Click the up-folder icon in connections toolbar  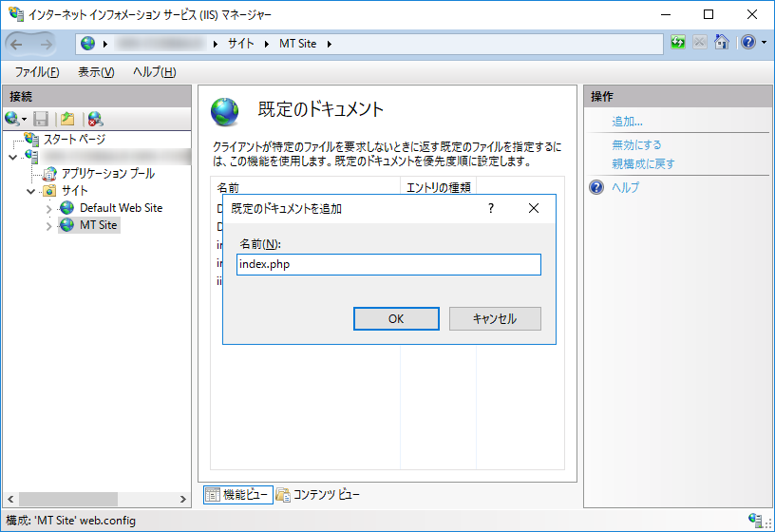click(67, 119)
